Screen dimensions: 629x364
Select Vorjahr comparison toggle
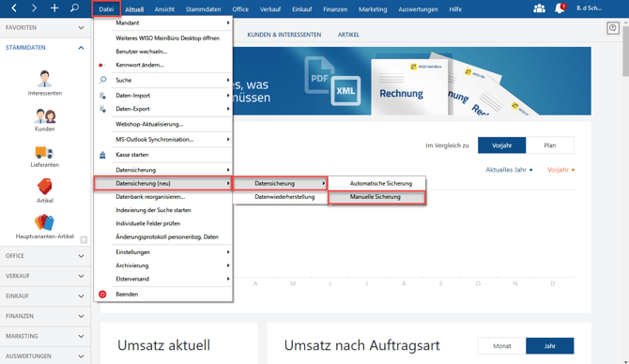click(502, 145)
